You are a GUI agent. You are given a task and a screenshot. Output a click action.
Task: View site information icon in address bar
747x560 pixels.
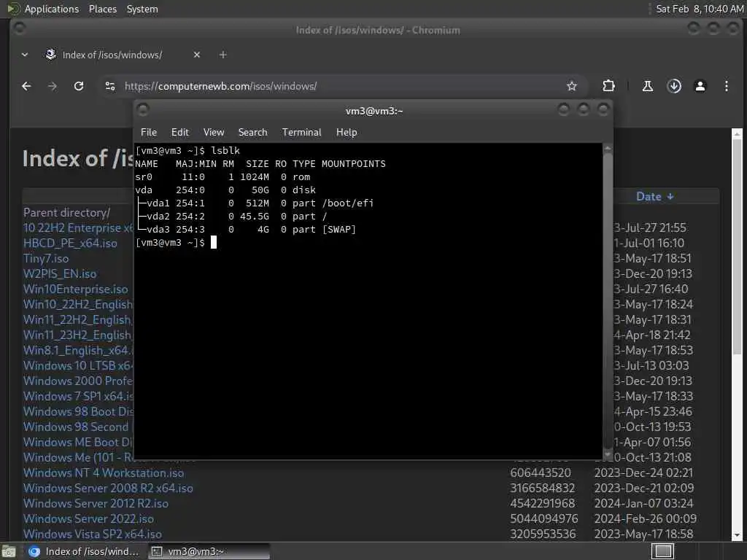[x=110, y=86]
